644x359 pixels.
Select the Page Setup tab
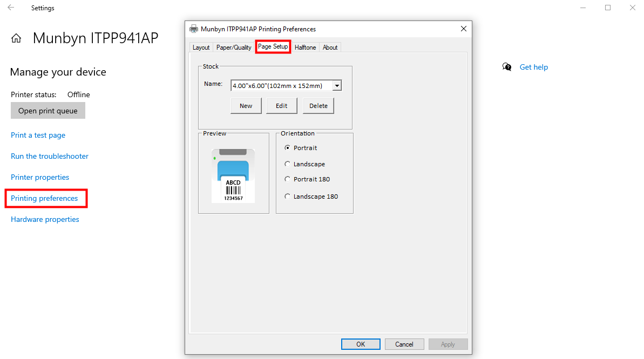pyautogui.click(x=273, y=46)
